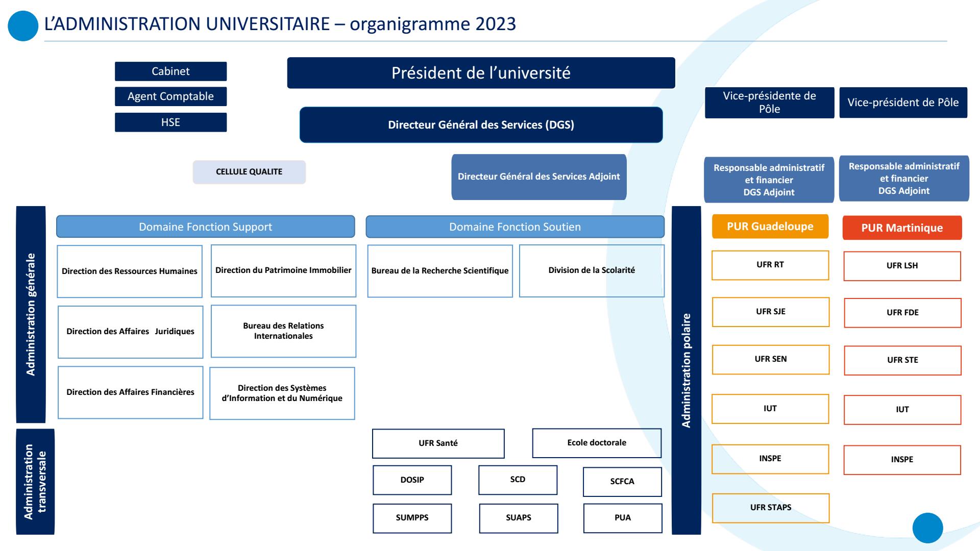Select Domaine Fonction Soutien header
Screen dimensions: 980x551
click(515, 227)
